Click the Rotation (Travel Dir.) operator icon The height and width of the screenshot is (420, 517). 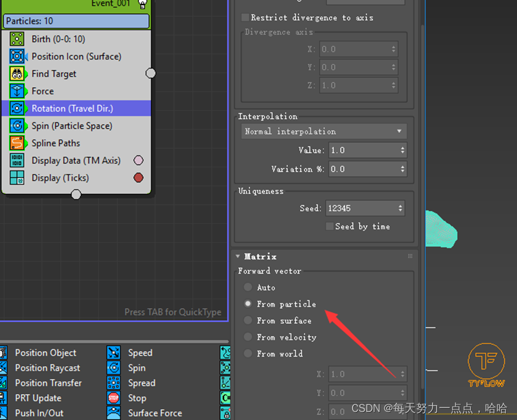click(17, 108)
